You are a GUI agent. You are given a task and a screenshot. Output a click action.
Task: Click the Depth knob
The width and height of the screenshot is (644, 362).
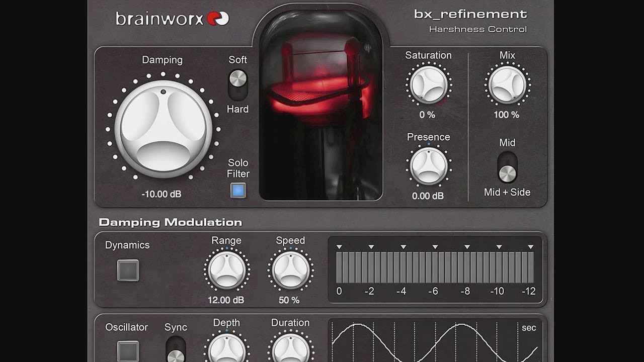click(227, 348)
